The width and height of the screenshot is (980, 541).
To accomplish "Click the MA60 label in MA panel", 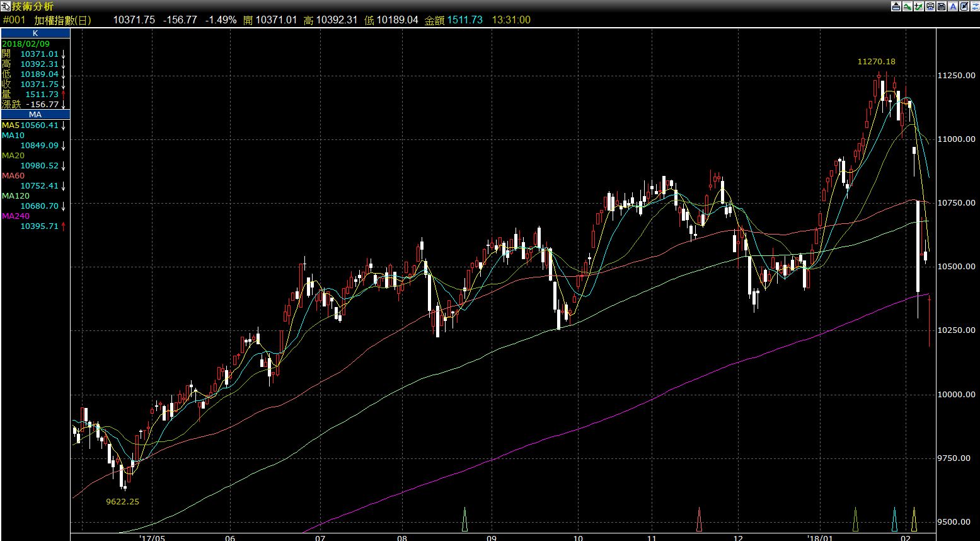I will click(13, 176).
